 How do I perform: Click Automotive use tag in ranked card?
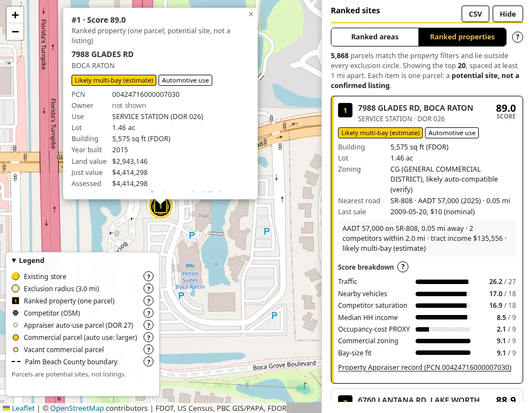pos(452,133)
